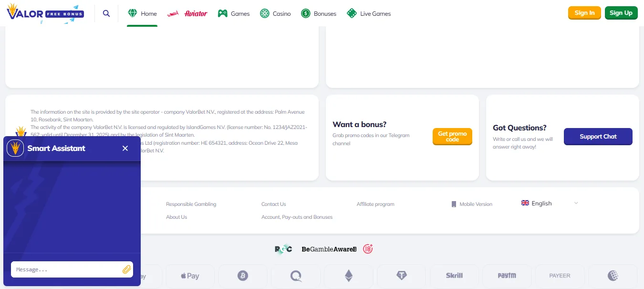This screenshot has height=289, width=644.
Task: Open Support Chat
Action: (x=598, y=137)
